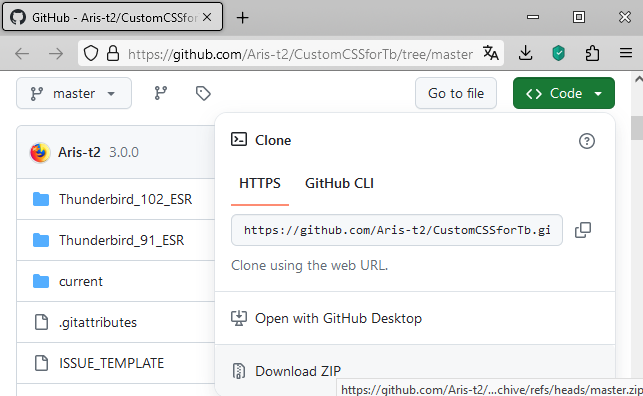Click the .gitattributes file icon
643x396 pixels.
41,322
